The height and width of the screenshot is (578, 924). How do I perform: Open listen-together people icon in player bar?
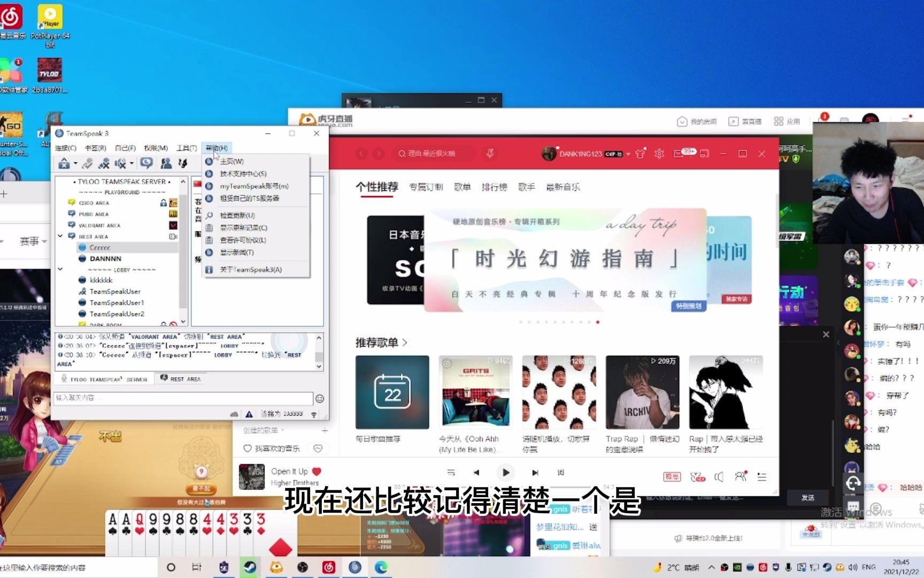(x=741, y=476)
